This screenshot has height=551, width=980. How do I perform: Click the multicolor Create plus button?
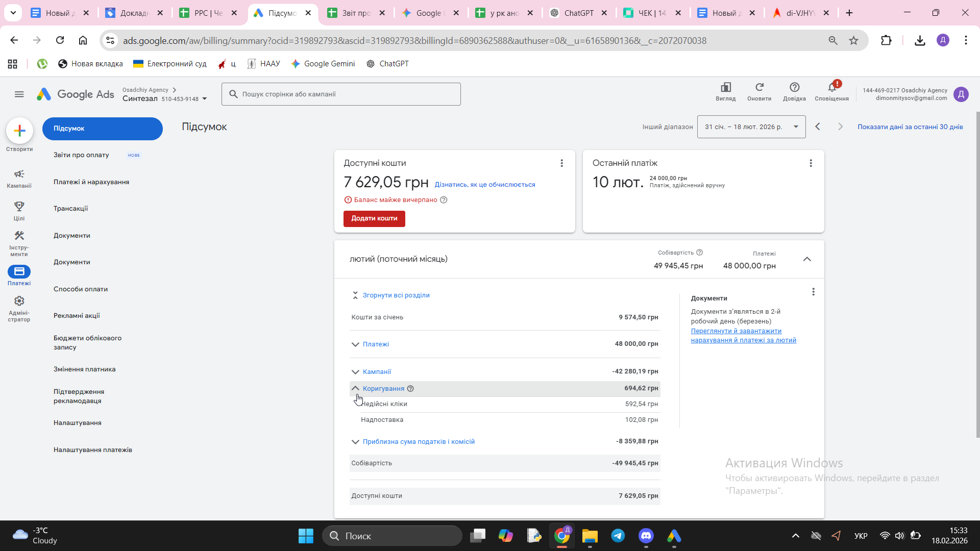(19, 131)
